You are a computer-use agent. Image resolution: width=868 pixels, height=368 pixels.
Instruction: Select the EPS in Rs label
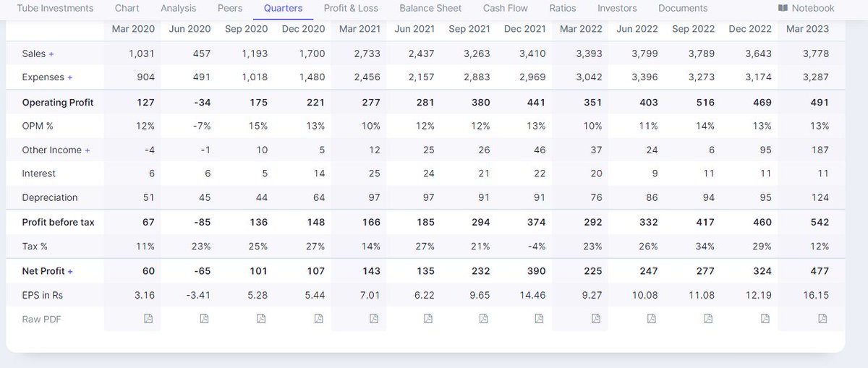click(x=43, y=295)
